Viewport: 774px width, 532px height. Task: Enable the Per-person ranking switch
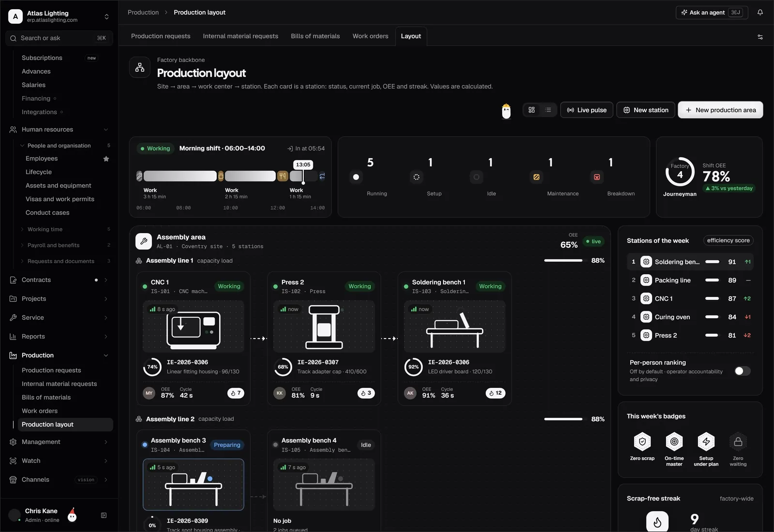pos(742,371)
